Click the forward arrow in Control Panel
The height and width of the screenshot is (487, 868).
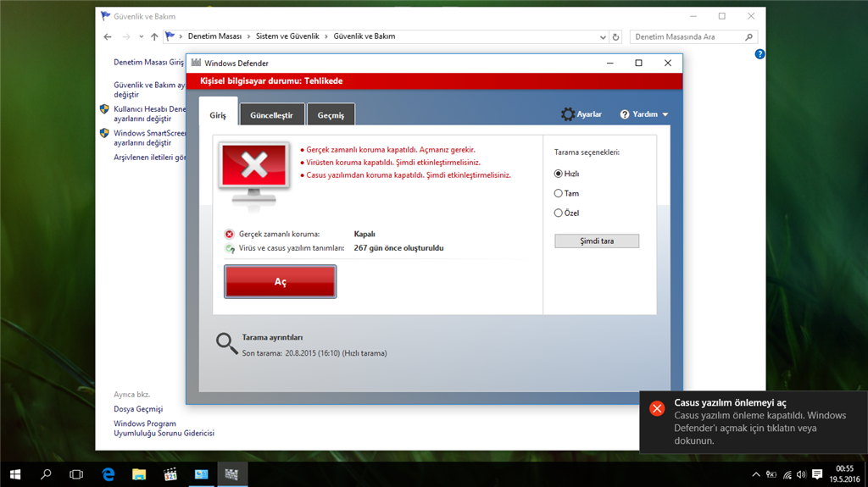tap(126, 36)
